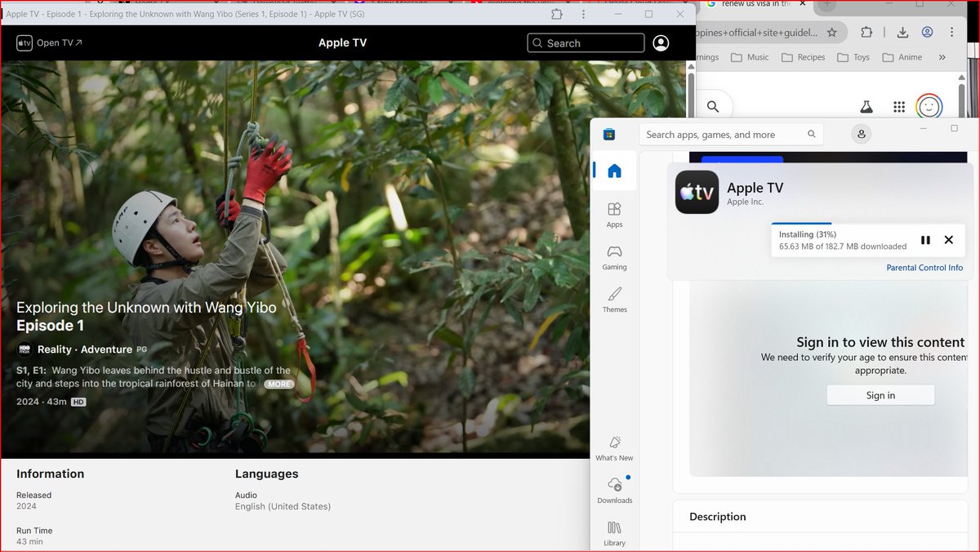Click the PG rating badge
The width and height of the screenshot is (980, 552).
(x=142, y=349)
